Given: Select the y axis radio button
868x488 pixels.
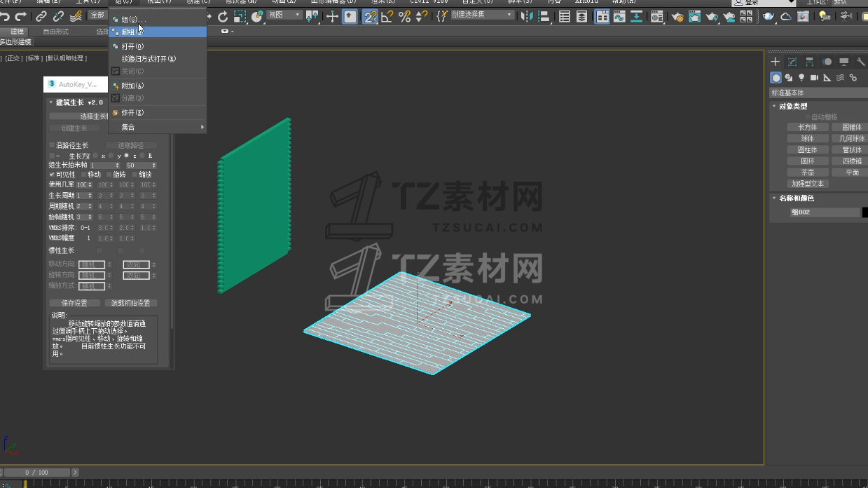Looking at the screenshot, I should (111, 156).
